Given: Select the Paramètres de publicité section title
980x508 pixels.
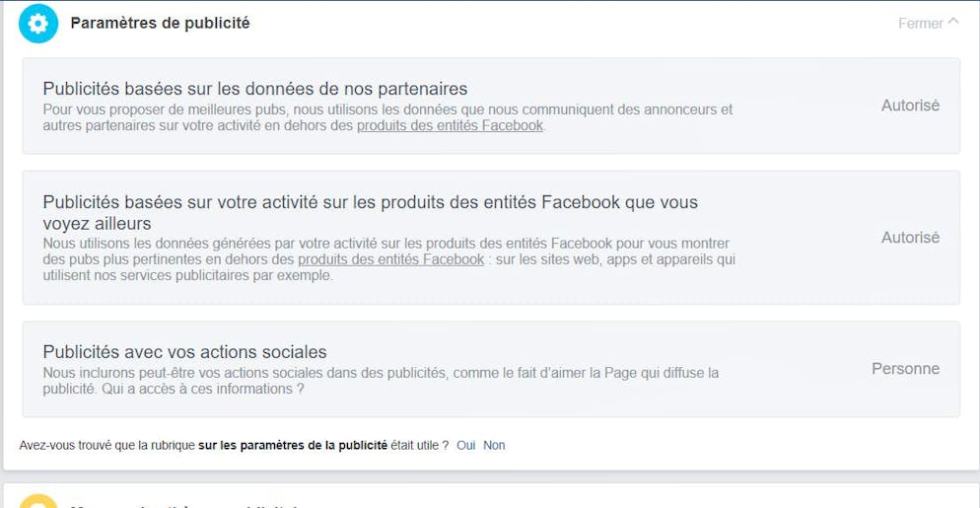Looking at the screenshot, I should [160, 23].
